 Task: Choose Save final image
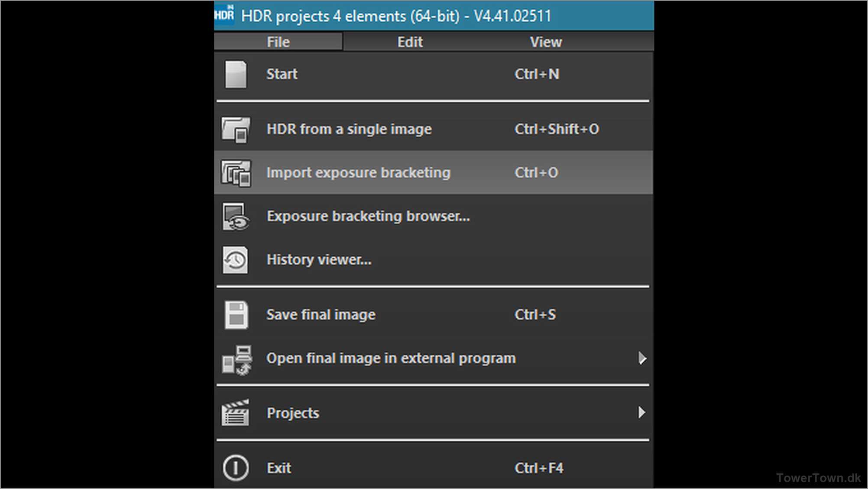tap(321, 315)
